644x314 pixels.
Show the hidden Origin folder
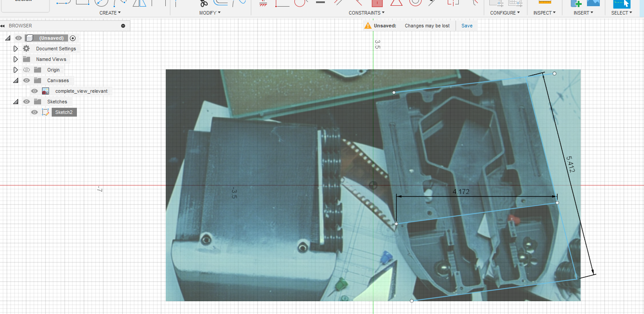tap(27, 70)
